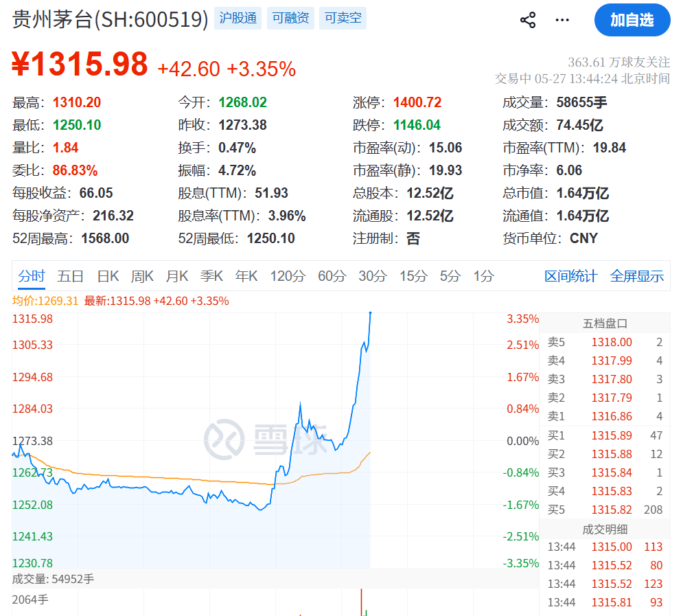Click the 卖5 row price 1318.00

[x=612, y=342]
